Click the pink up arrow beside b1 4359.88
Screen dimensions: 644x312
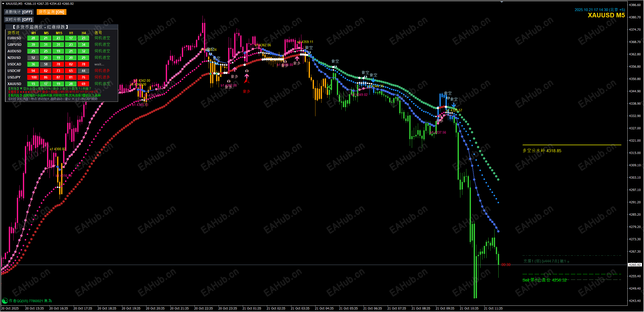[x=297, y=58]
